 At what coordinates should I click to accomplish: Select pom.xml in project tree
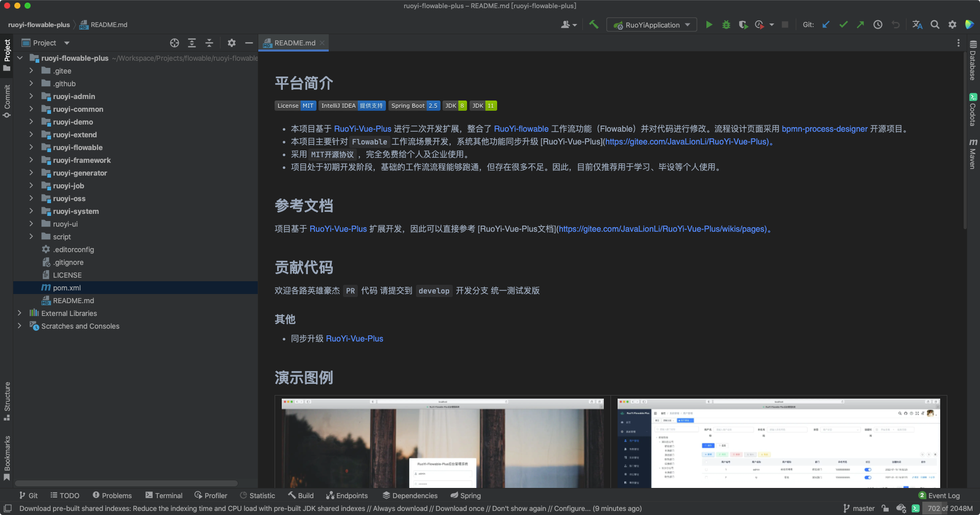point(135,287)
